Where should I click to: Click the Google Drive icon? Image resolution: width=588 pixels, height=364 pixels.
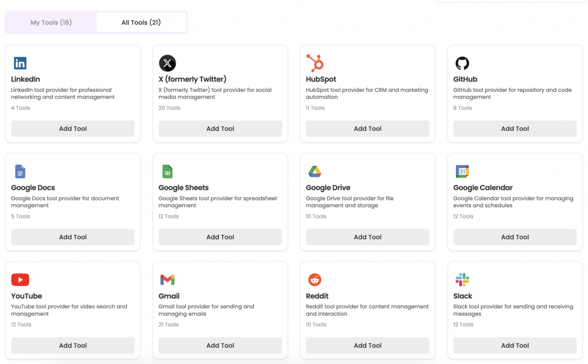315,171
